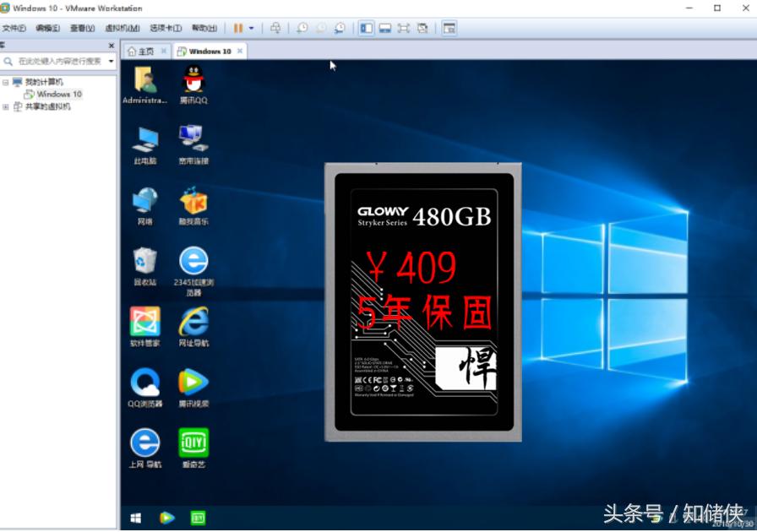Open Tencent Video from guest taskbar
757x532 pixels.
pos(167,518)
